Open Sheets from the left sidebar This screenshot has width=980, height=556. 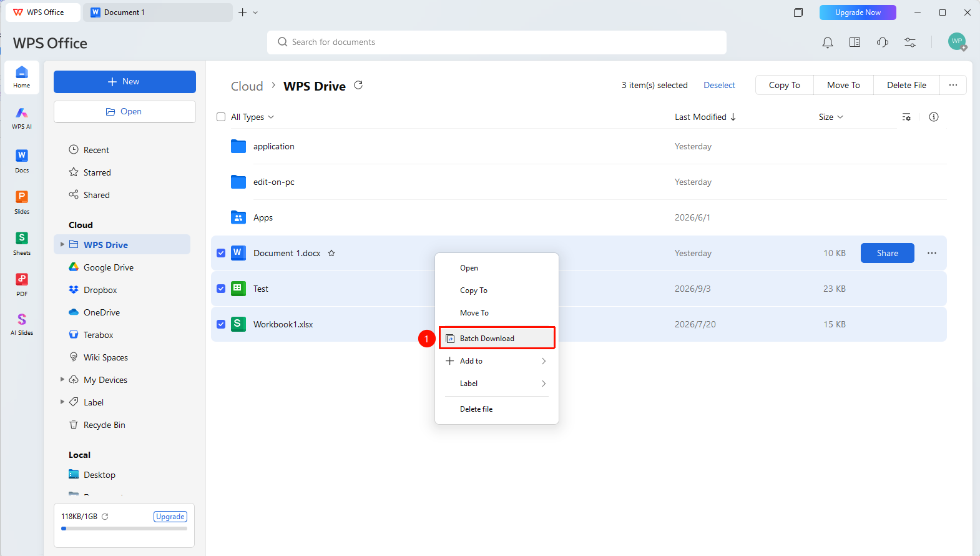(22, 243)
